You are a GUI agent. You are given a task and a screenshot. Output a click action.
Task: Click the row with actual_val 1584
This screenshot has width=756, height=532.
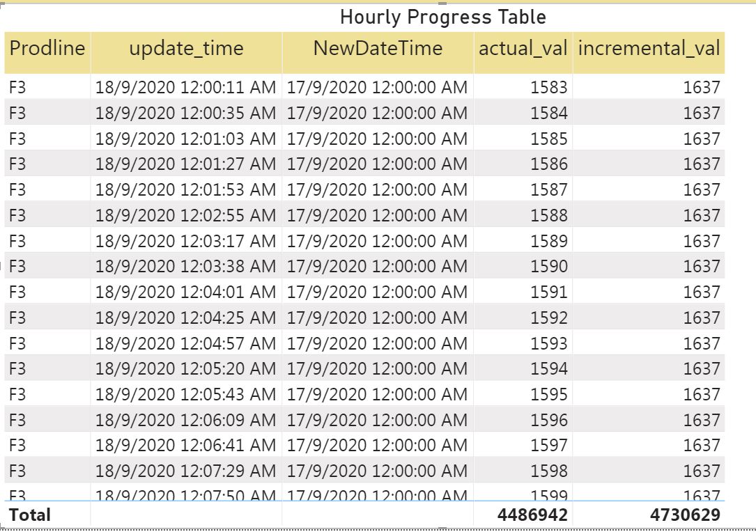pos(364,113)
